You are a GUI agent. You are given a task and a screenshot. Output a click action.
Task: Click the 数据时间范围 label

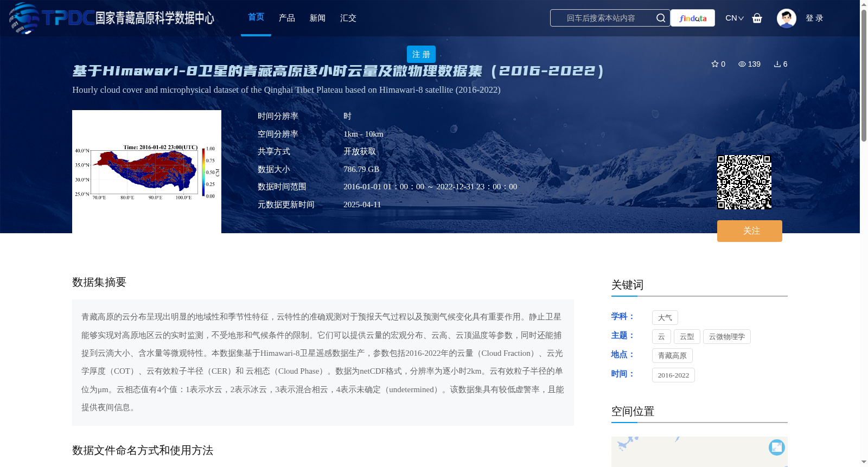(282, 187)
